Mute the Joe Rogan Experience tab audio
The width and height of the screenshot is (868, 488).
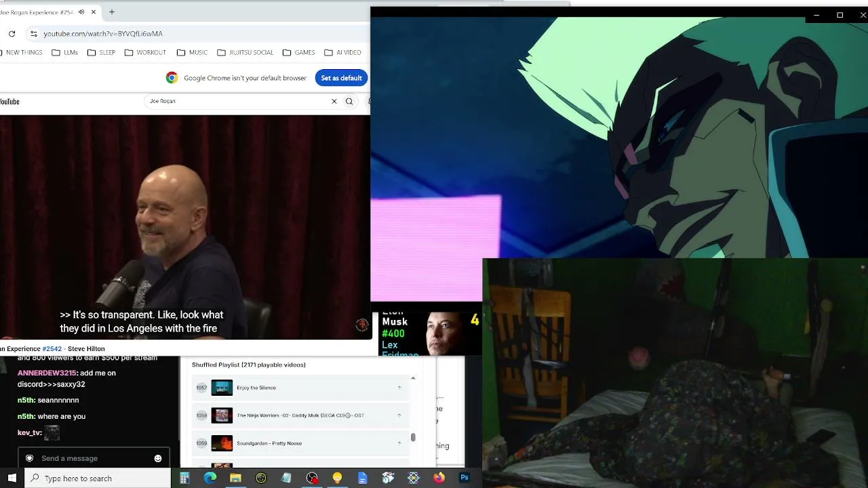coord(81,12)
